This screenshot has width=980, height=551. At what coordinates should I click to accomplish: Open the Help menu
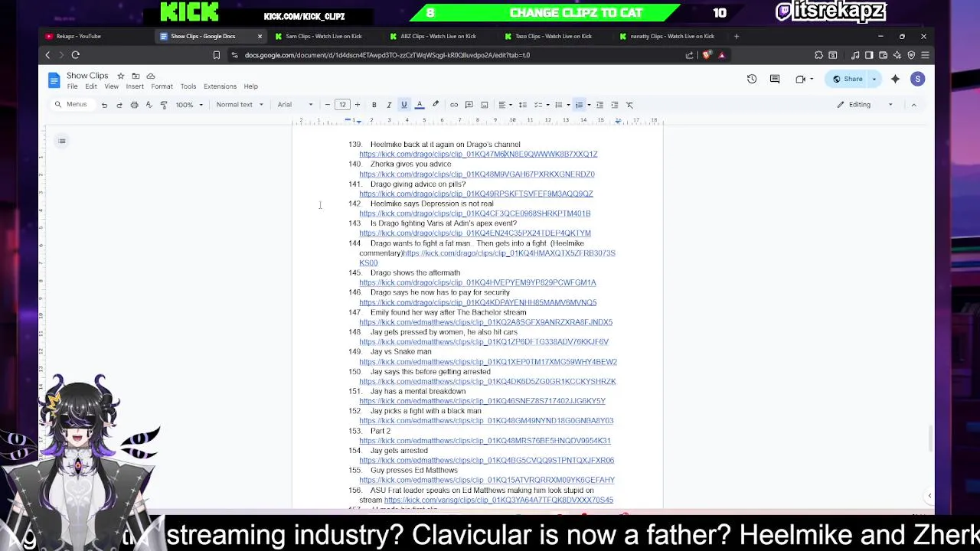click(x=251, y=86)
